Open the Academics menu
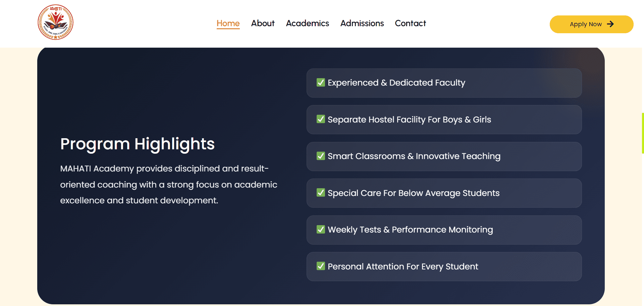The width and height of the screenshot is (644, 306). pyautogui.click(x=307, y=23)
